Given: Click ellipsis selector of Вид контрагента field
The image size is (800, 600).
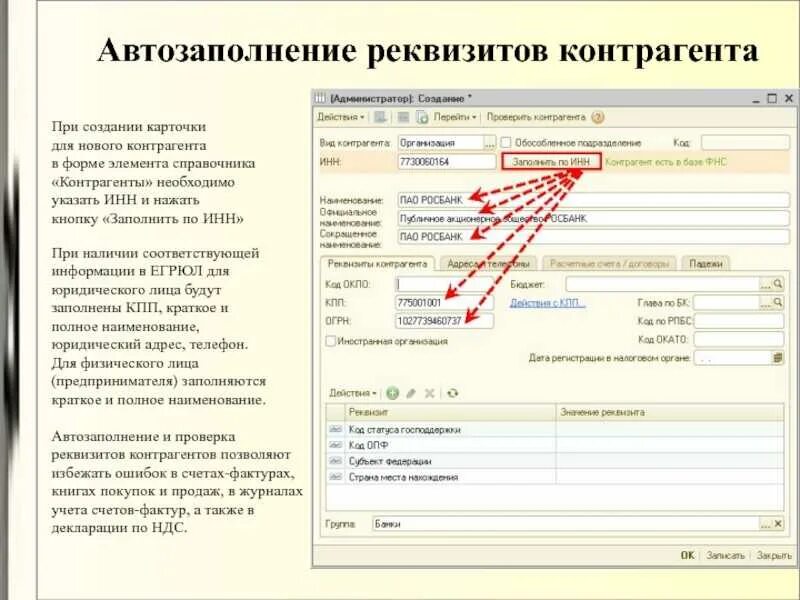Looking at the screenshot, I should [x=489, y=143].
